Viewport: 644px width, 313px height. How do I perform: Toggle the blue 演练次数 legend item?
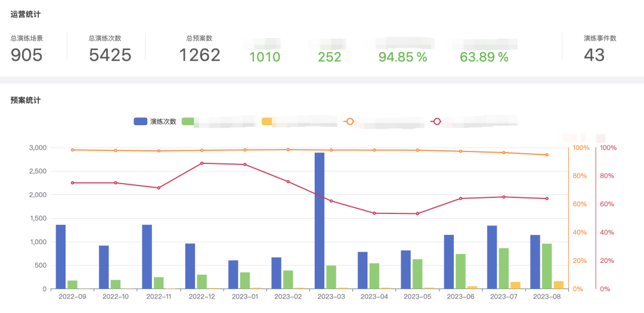click(x=155, y=121)
